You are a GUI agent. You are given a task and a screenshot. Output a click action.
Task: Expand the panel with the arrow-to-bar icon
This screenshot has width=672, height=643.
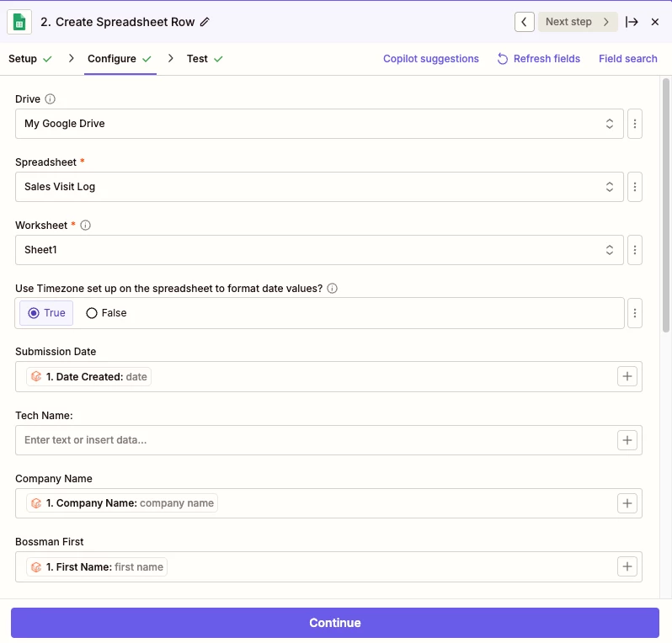tap(632, 22)
